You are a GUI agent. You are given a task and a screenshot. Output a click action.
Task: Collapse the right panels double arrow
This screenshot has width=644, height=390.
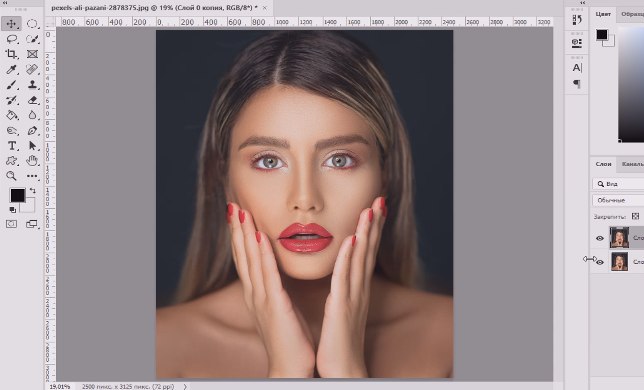coord(582,2)
